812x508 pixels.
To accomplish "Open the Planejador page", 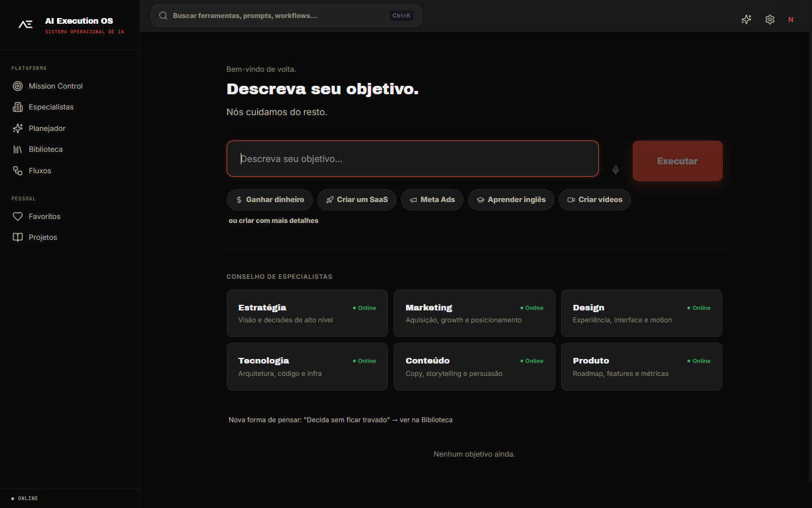I will point(69,129).
